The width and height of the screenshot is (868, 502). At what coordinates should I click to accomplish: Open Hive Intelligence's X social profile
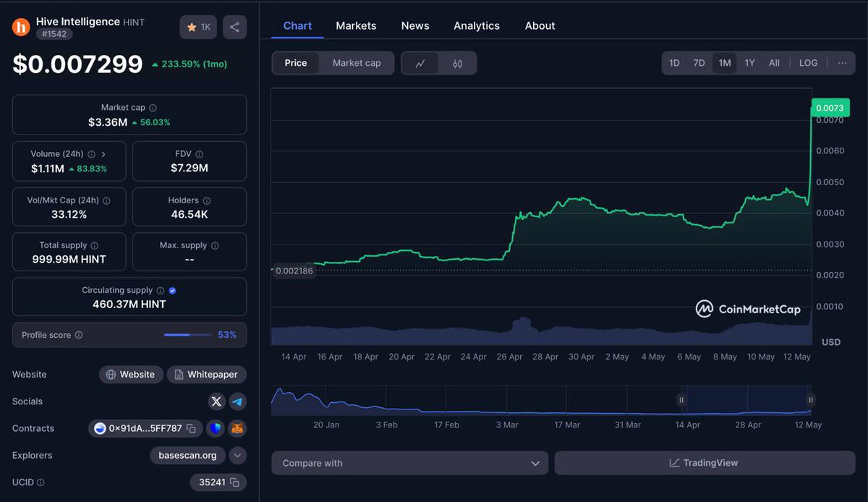(216, 401)
